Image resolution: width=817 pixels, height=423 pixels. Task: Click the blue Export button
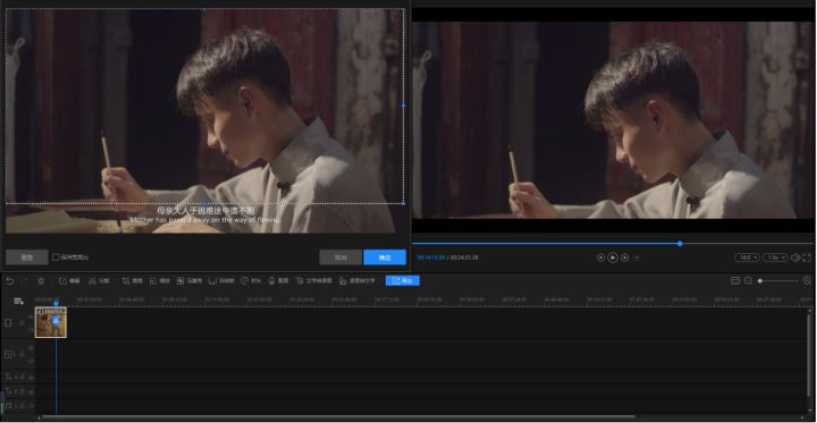tap(402, 281)
